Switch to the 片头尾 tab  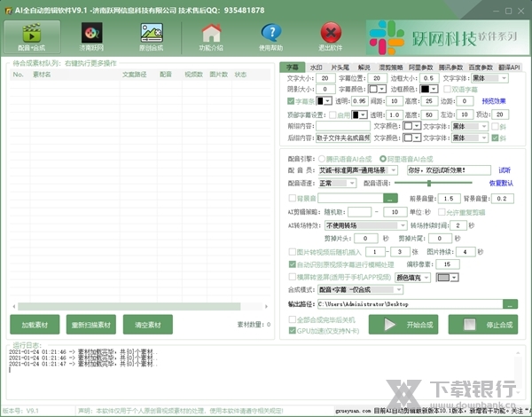(340, 67)
